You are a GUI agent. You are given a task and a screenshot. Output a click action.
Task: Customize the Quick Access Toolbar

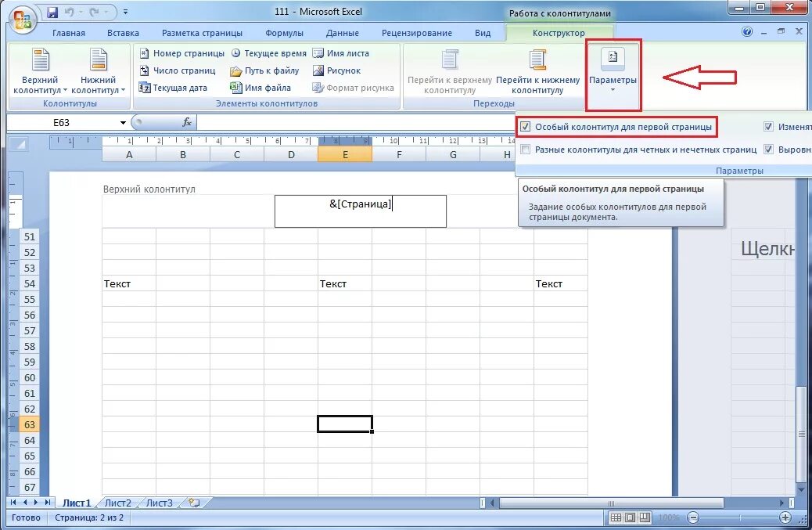pyautogui.click(x=126, y=12)
